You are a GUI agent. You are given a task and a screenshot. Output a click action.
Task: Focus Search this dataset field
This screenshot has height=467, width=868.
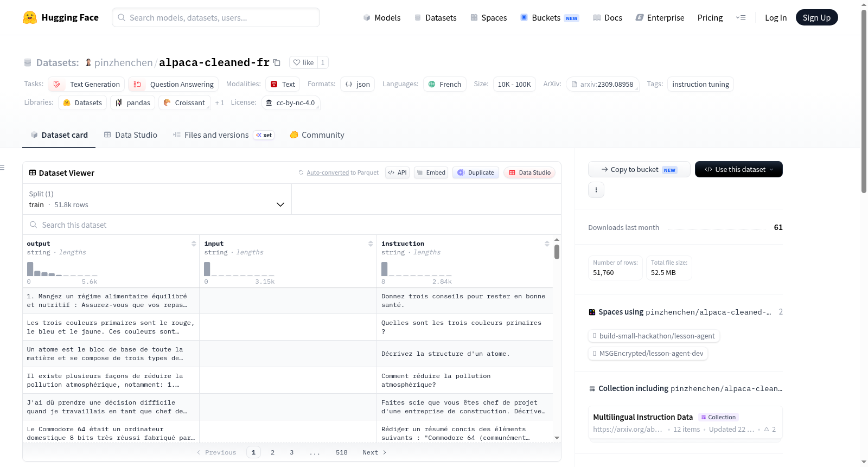pos(292,225)
